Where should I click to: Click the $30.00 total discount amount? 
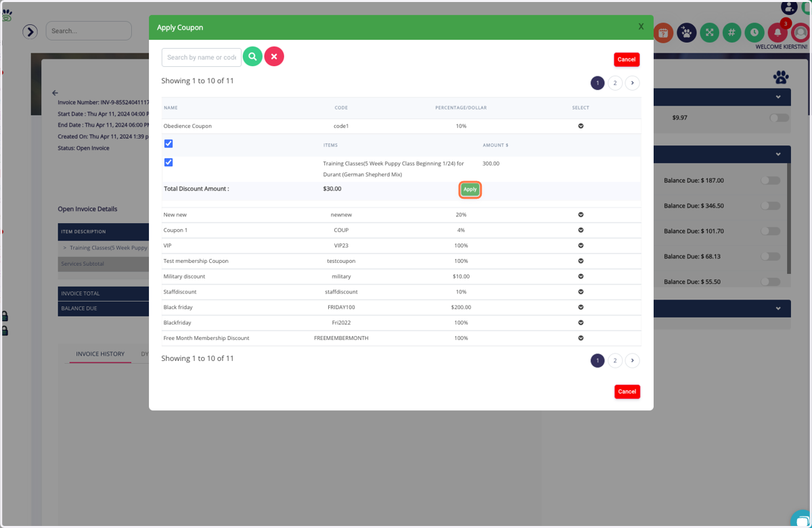(332, 189)
